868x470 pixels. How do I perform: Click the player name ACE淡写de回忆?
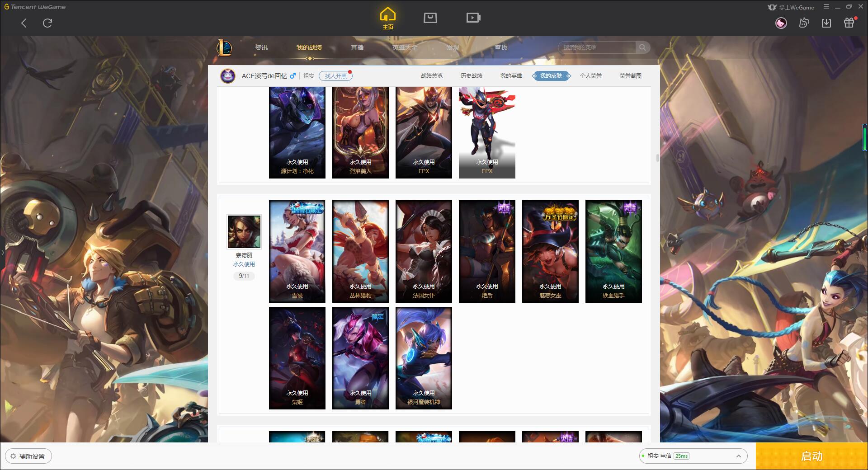264,76
